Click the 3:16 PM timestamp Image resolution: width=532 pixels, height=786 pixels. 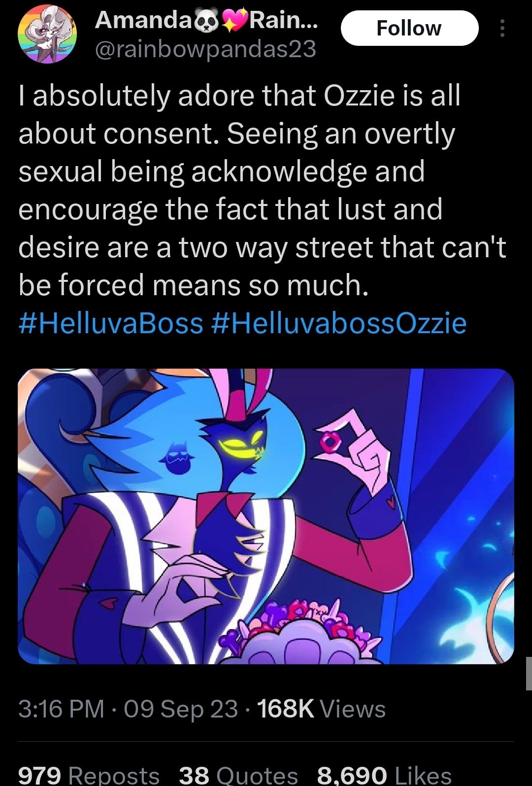[62, 709]
